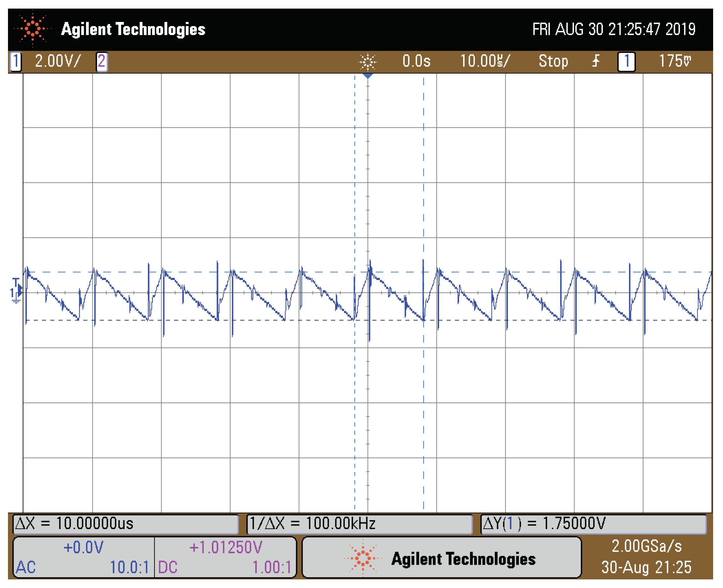The height and width of the screenshot is (588, 723).
Task: Click the DC coupling label for channel 2
Action: coord(168,567)
